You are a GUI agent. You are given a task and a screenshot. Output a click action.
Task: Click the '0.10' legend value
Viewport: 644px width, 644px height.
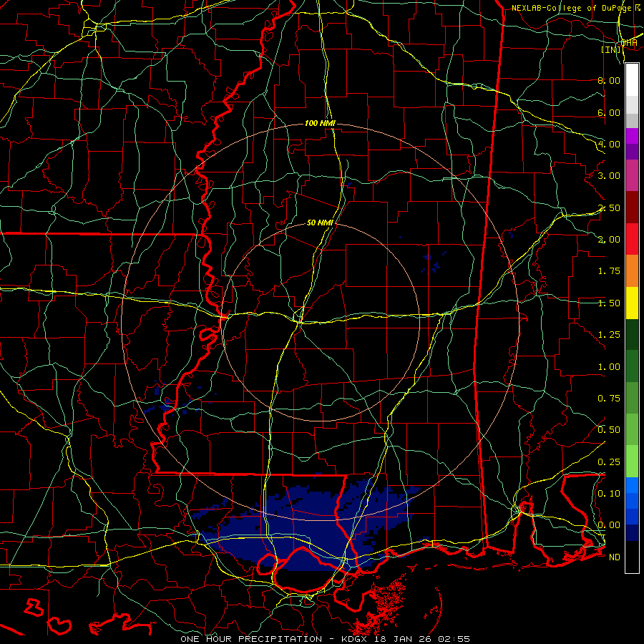(x=609, y=494)
